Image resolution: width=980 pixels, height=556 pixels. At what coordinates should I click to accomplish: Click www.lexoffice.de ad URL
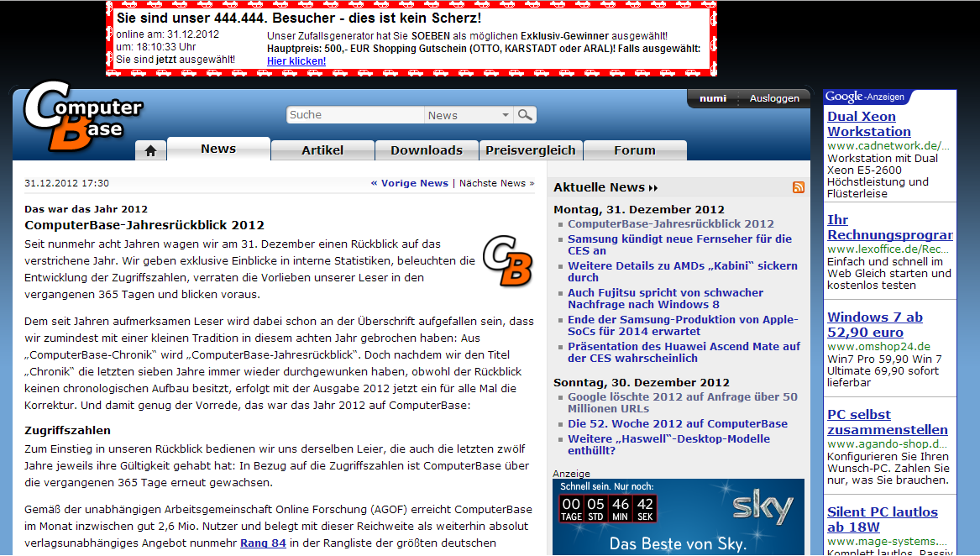(x=888, y=249)
